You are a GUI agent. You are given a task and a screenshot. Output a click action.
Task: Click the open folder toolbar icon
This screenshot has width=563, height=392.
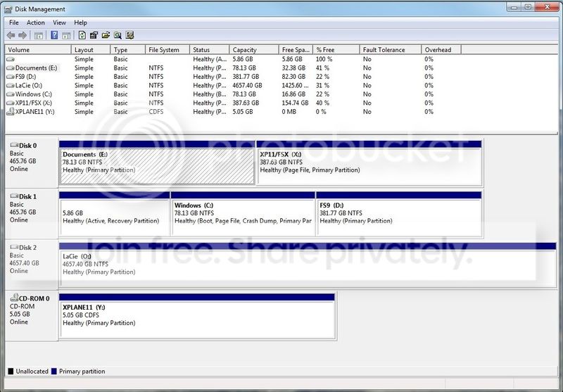coord(106,35)
